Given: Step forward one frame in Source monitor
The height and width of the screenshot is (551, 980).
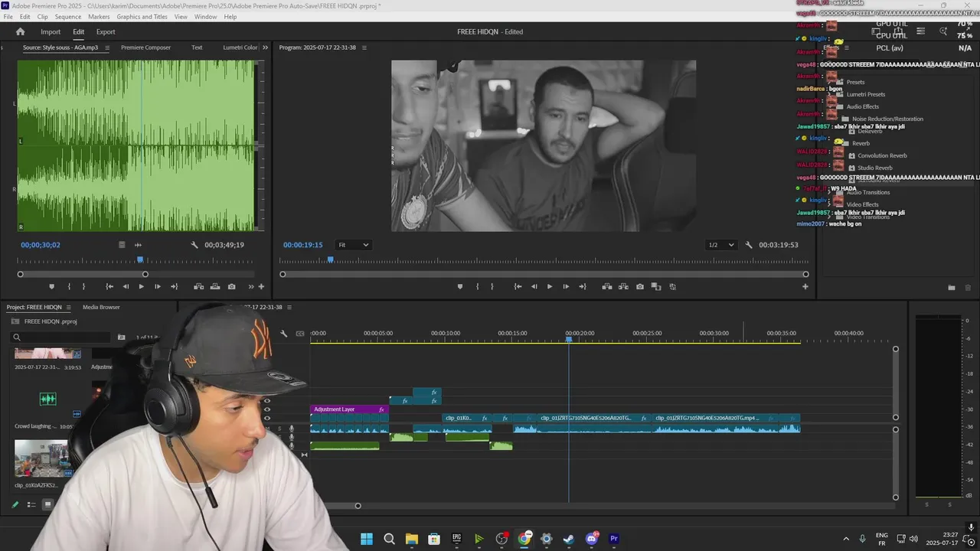Looking at the screenshot, I should (x=158, y=286).
